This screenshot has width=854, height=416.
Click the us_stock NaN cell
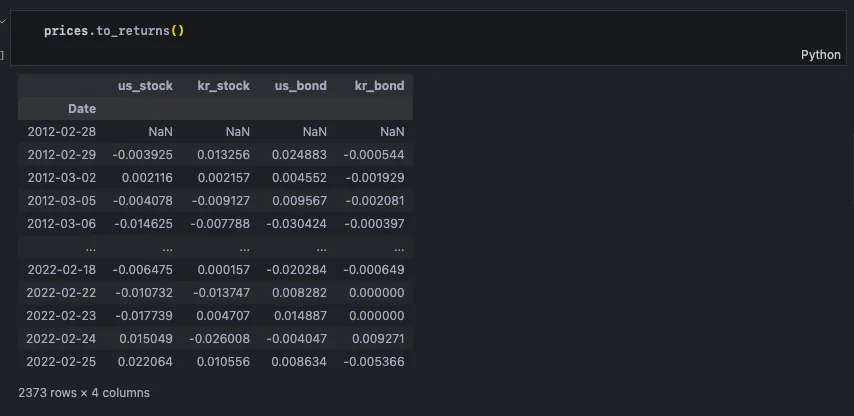pyautogui.click(x=160, y=132)
